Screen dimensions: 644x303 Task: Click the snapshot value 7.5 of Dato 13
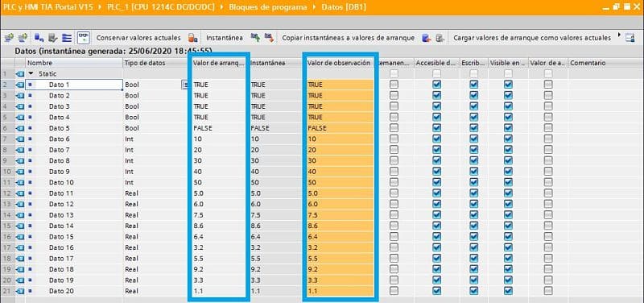click(255, 215)
